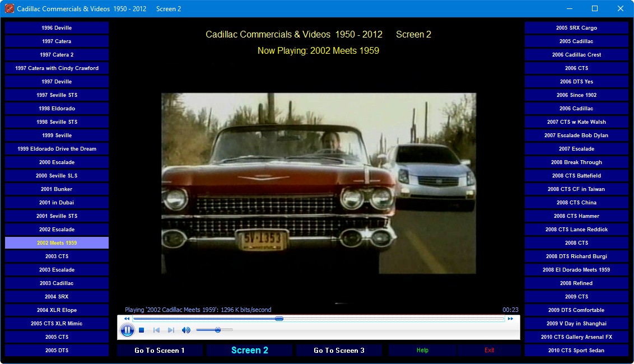Skip to previous video using the skip-back icon

(156, 330)
